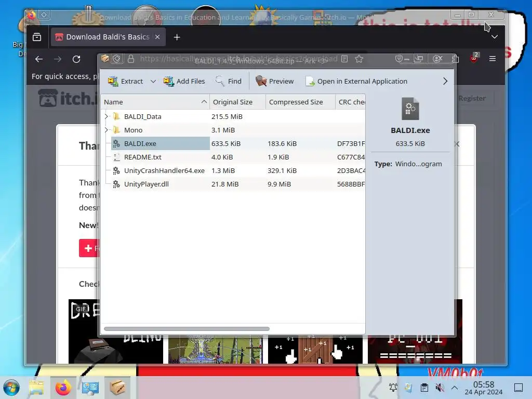This screenshot has width=532, height=399.
Task: List all tabs chevron in Firefox
Action: point(495,37)
